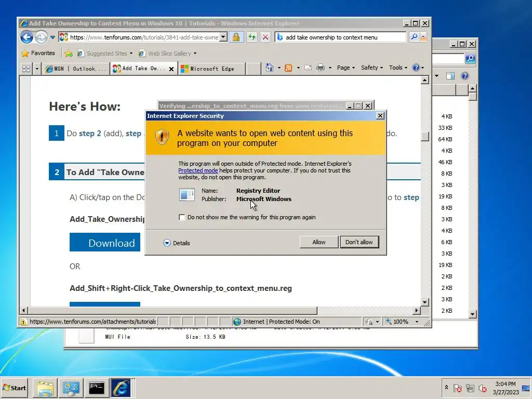This screenshot has height=399, width=532.
Task: Click Internet Explorer taskbar icon
Action: [121, 388]
